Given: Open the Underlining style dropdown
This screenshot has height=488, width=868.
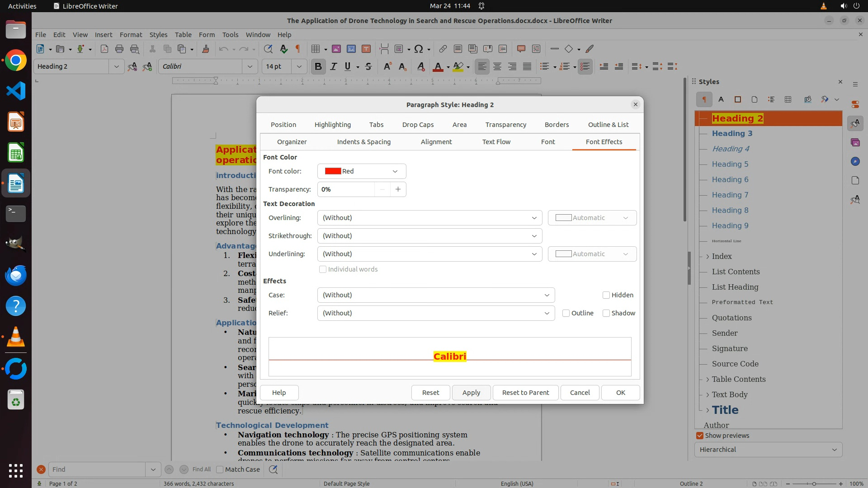Looking at the screenshot, I should [429, 254].
